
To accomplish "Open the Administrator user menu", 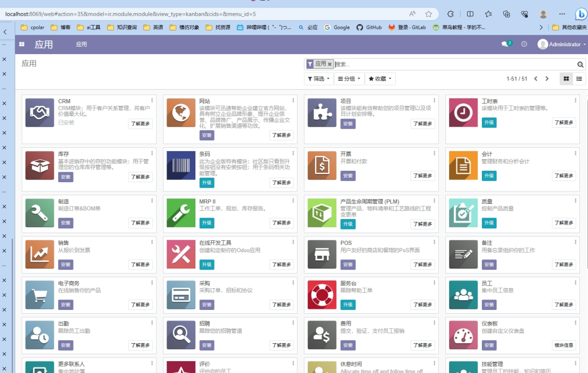I will tap(562, 45).
